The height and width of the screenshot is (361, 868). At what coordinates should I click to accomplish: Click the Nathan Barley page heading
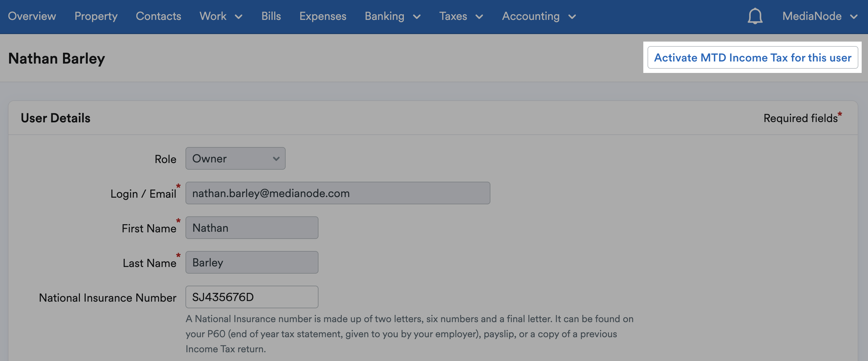point(57,58)
